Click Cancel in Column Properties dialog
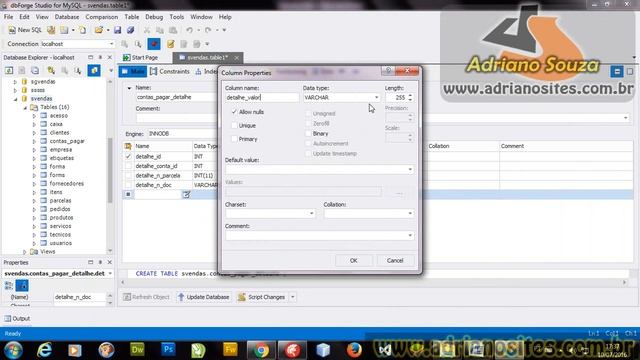This screenshot has height=360, width=640. point(395,260)
